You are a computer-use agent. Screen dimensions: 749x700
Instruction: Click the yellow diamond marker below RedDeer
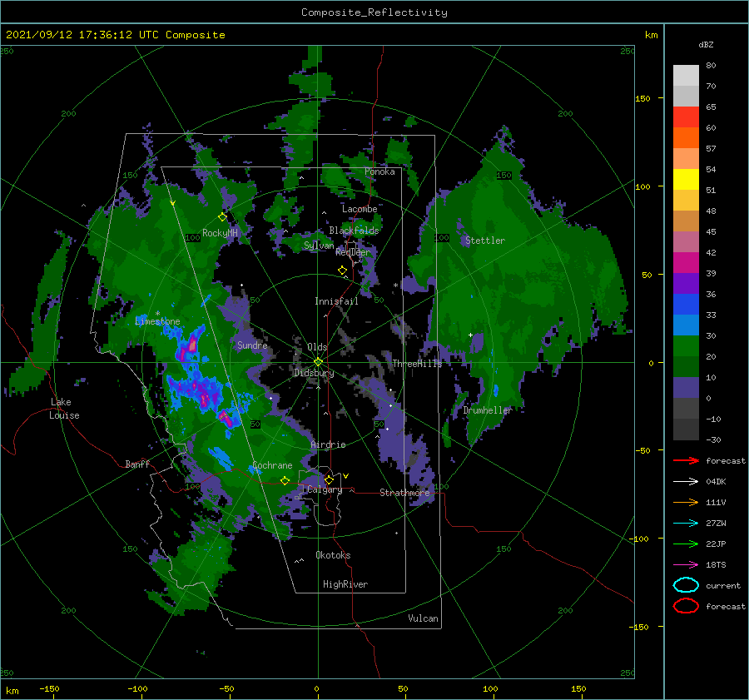tap(342, 271)
